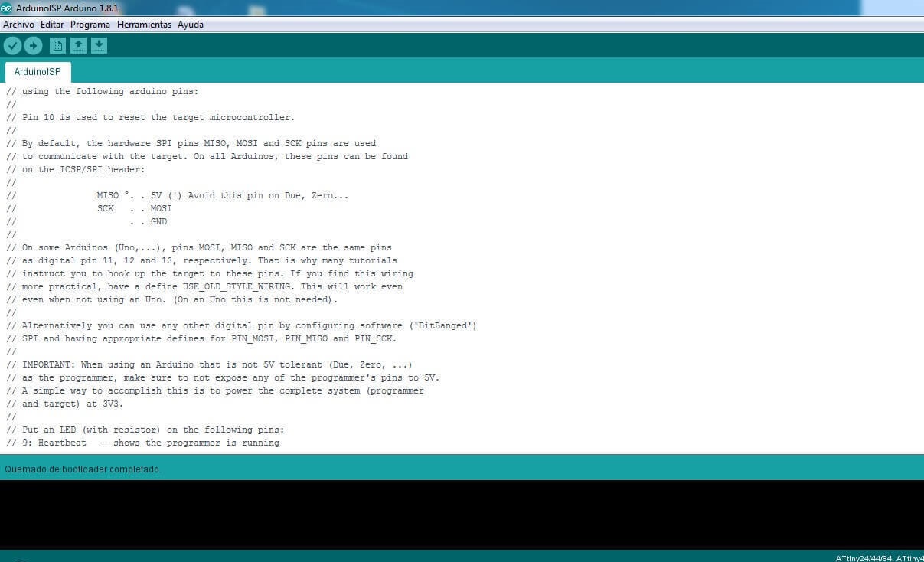Save sketch using down-arrow icon

(99, 46)
